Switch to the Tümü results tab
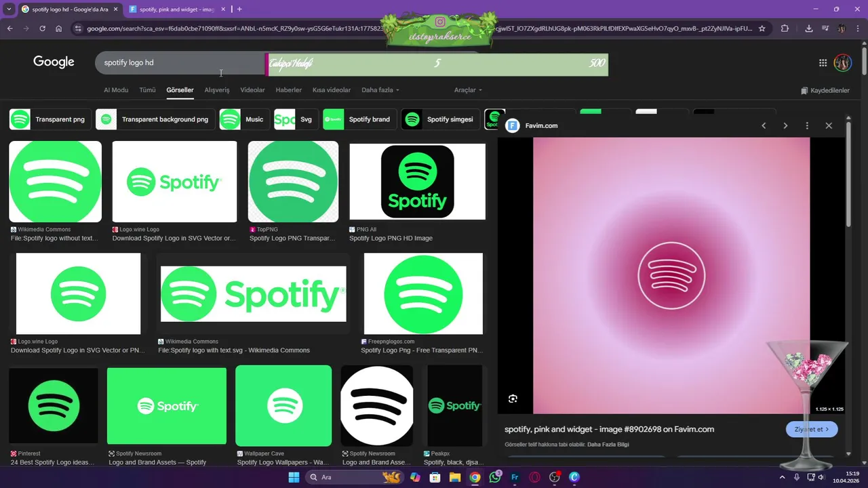868x488 pixels. (147, 89)
